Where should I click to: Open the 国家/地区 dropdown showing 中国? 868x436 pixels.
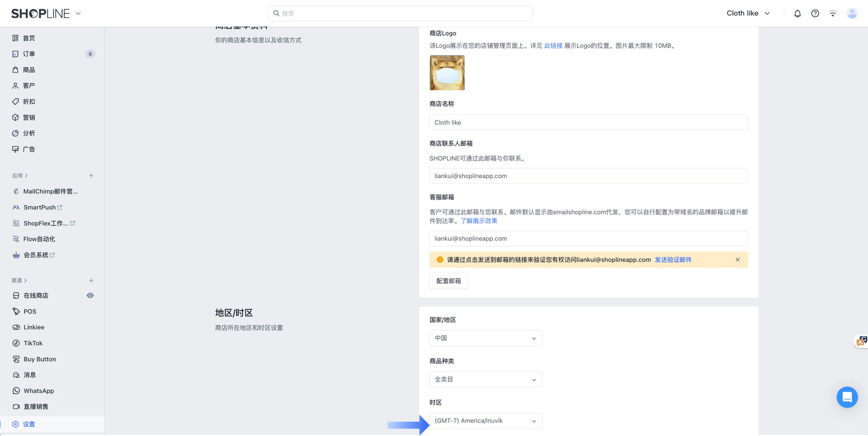click(x=486, y=338)
